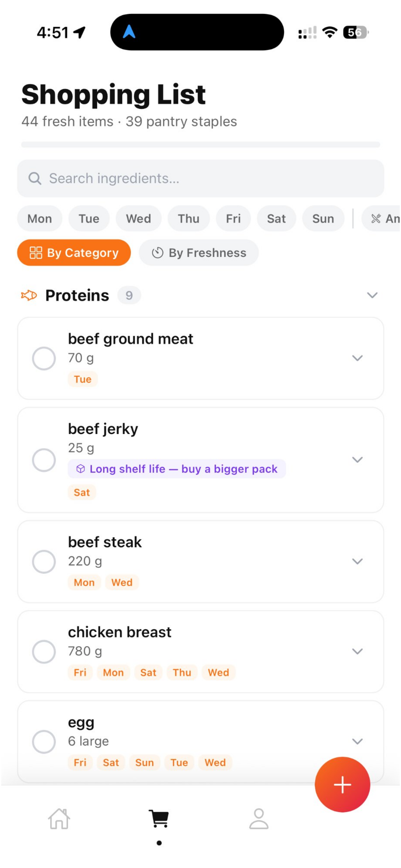The width and height of the screenshot is (401, 868).
Task: Focus the Search ingredients field
Action: click(201, 178)
